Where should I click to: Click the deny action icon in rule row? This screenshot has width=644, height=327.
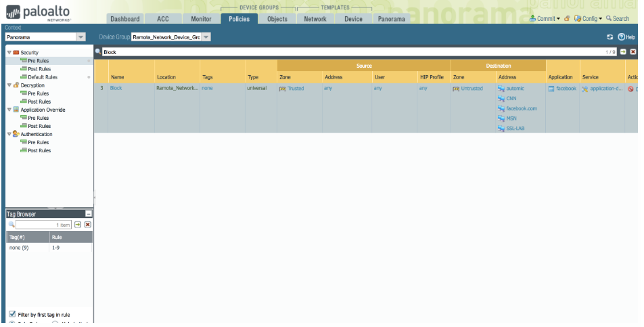[630, 89]
